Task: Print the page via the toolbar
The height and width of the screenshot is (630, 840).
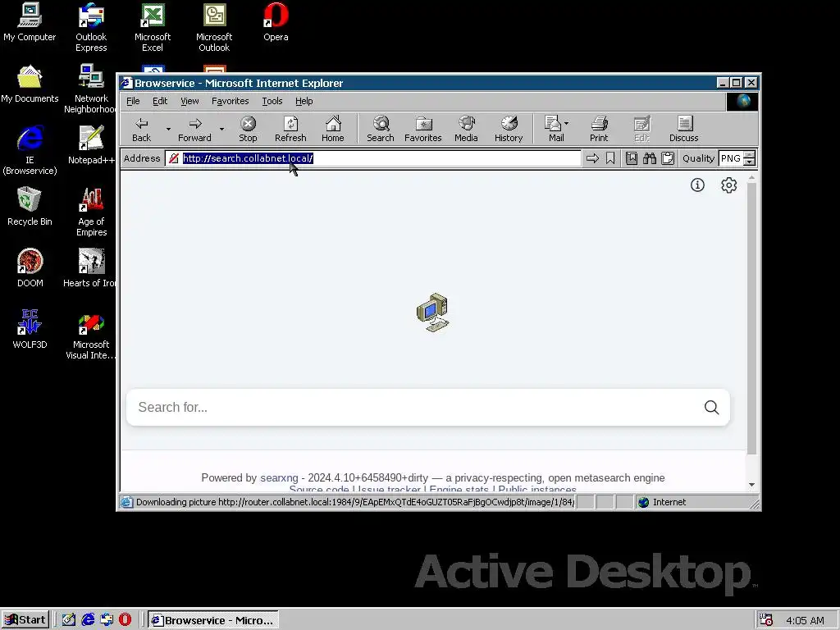Action: tap(599, 129)
